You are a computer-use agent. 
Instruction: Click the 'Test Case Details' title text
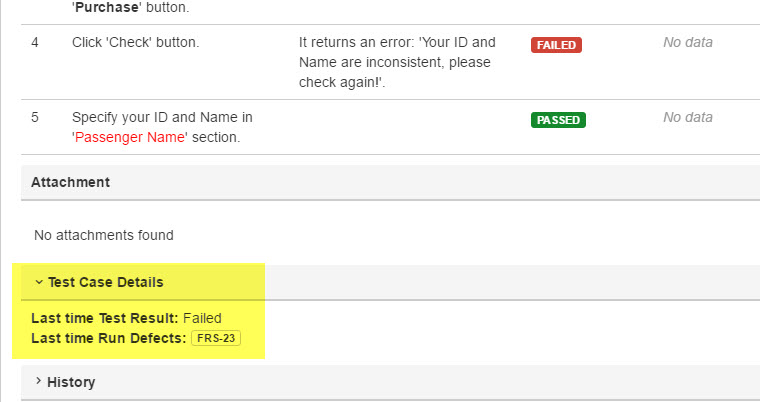coord(106,283)
